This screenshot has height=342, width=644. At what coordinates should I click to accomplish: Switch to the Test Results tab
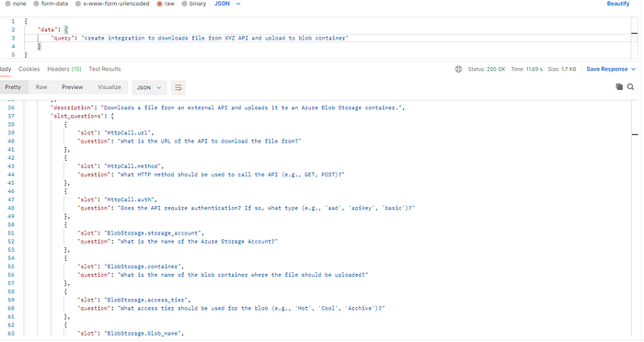[105, 69]
